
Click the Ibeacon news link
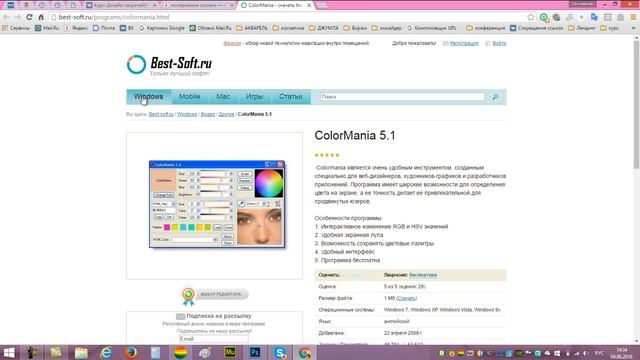tap(232, 43)
